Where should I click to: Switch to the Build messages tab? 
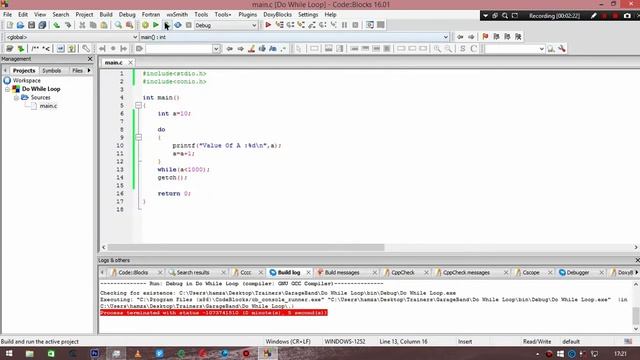[342, 272]
